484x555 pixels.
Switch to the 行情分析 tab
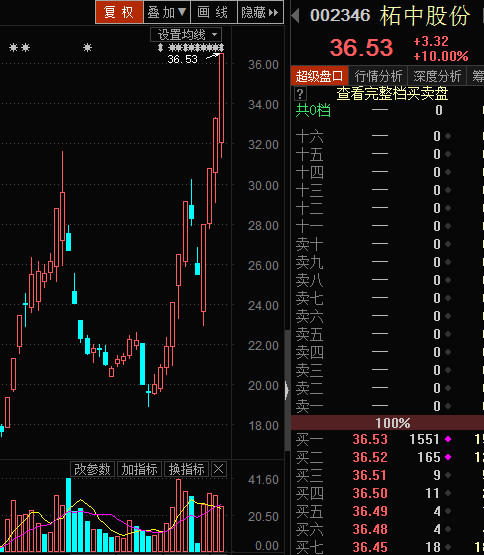378,76
